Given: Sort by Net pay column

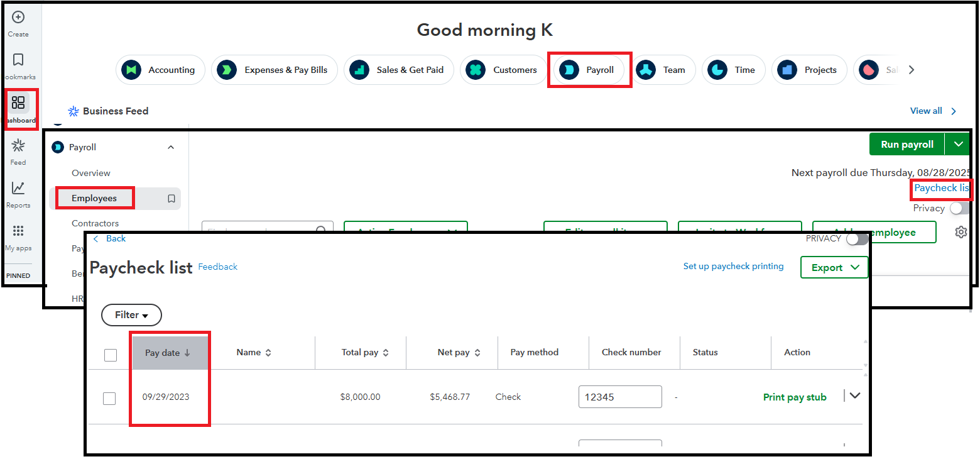Looking at the screenshot, I should (x=459, y=353).
